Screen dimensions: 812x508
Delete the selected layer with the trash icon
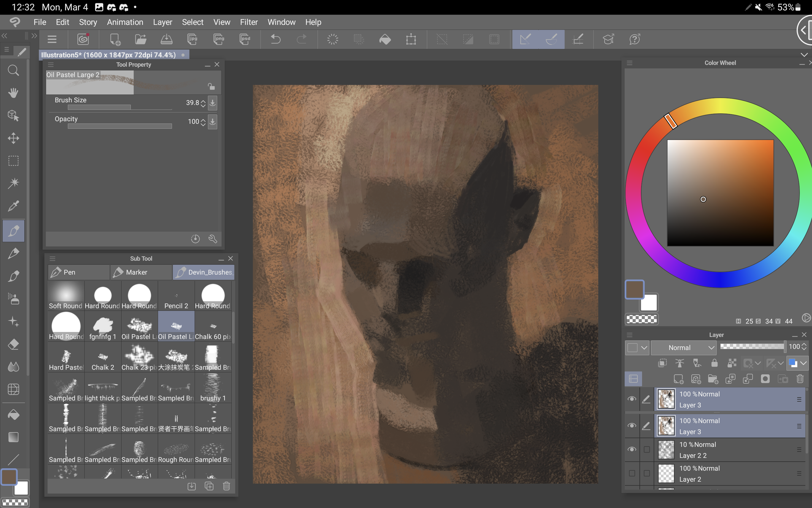pyautogui.click(x=800, y=379)
